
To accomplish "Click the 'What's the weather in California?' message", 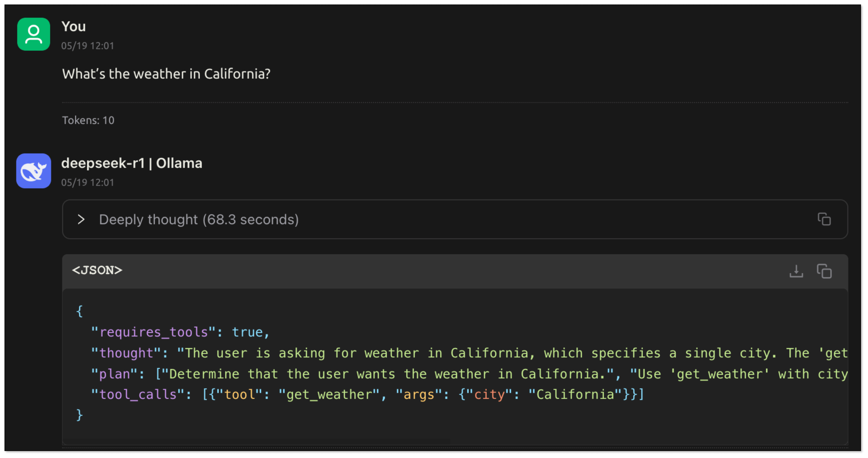I will 166,74.
